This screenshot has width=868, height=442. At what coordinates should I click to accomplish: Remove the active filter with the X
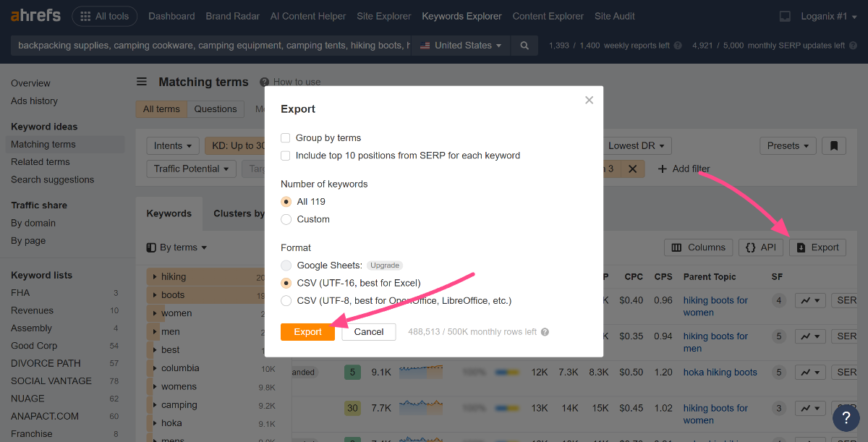[x=631, y=169]
